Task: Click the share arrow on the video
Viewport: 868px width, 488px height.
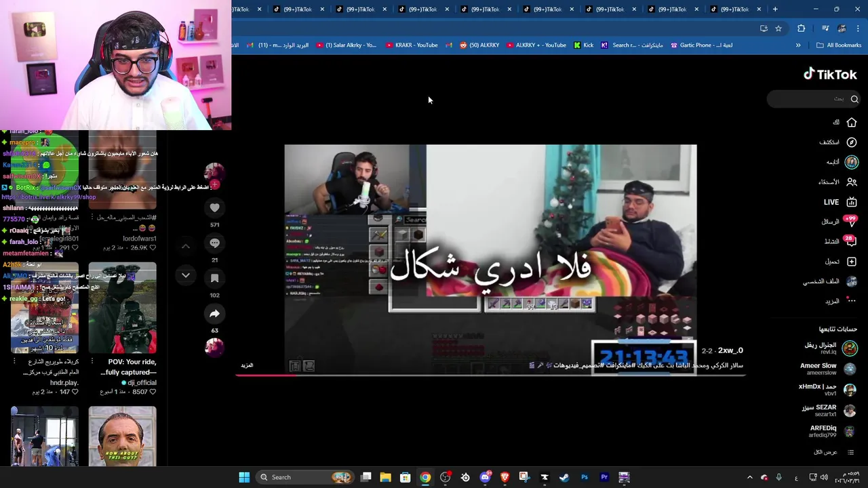Action: pos(214,313)
